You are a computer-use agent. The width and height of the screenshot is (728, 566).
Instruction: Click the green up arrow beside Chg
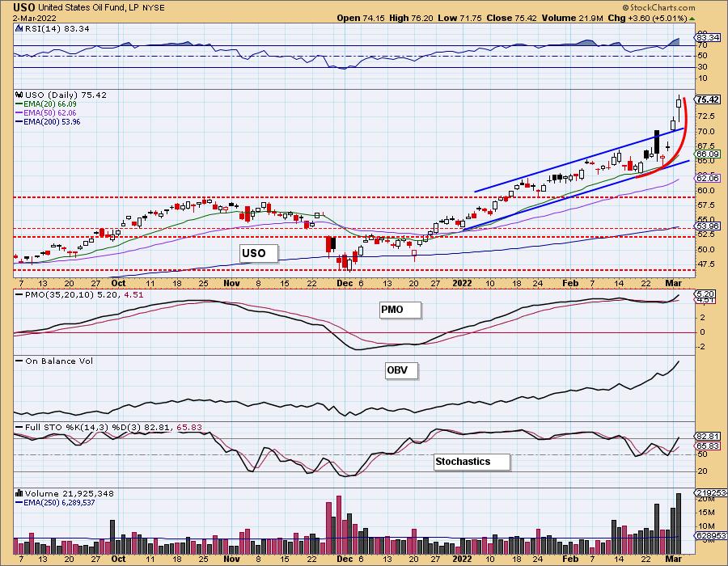692,19
